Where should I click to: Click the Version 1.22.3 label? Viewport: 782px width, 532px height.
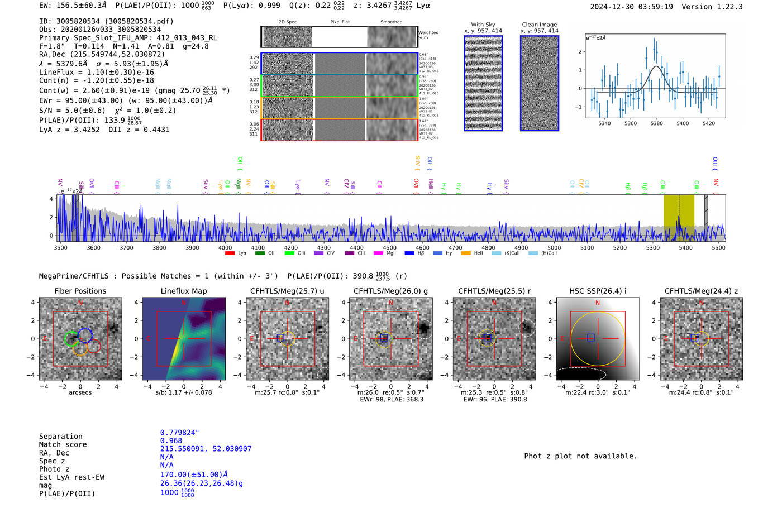(x=712, y=7)
